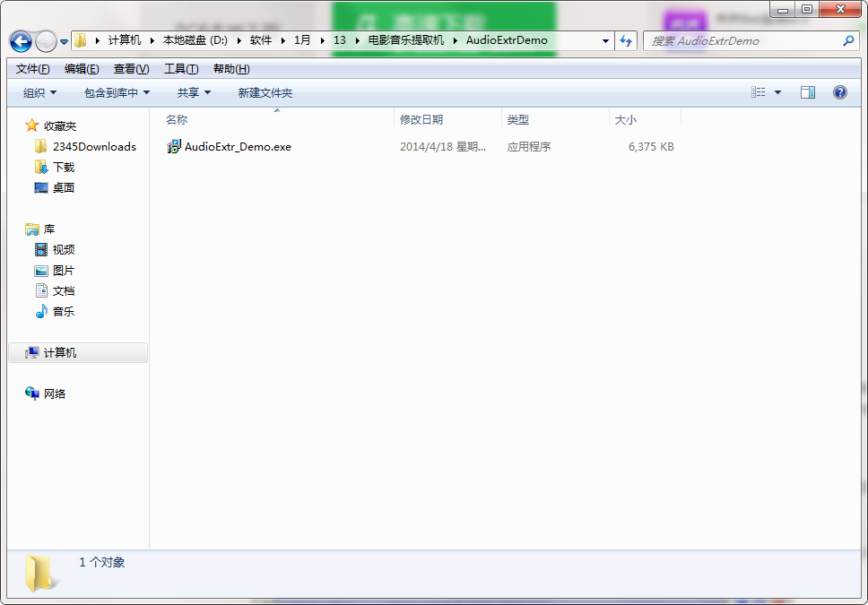The width and height of the screenshot is (868, 605).
Task: Expand arrow after 电影音乐提取机 in breadcrumb
Action: [455, 40]
